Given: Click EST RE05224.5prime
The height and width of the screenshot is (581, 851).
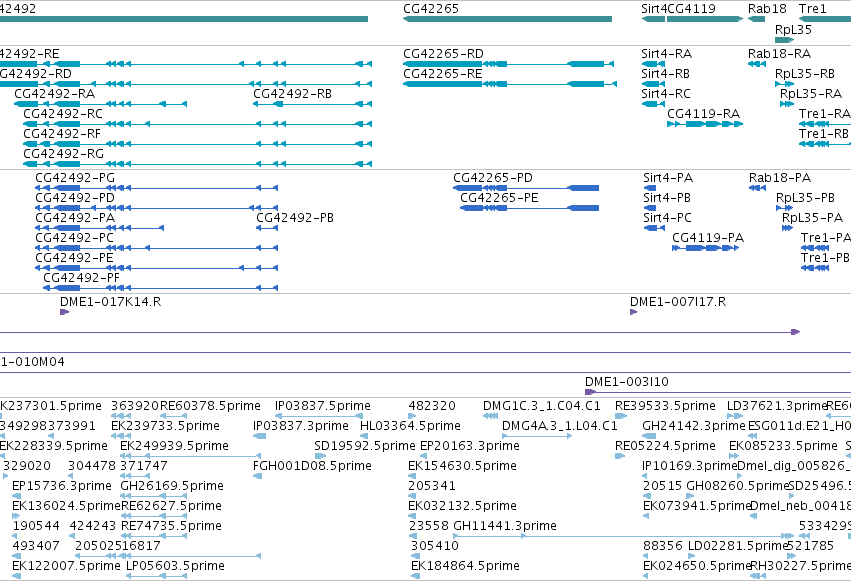Looking at the screenshot, I should point(620,456).
